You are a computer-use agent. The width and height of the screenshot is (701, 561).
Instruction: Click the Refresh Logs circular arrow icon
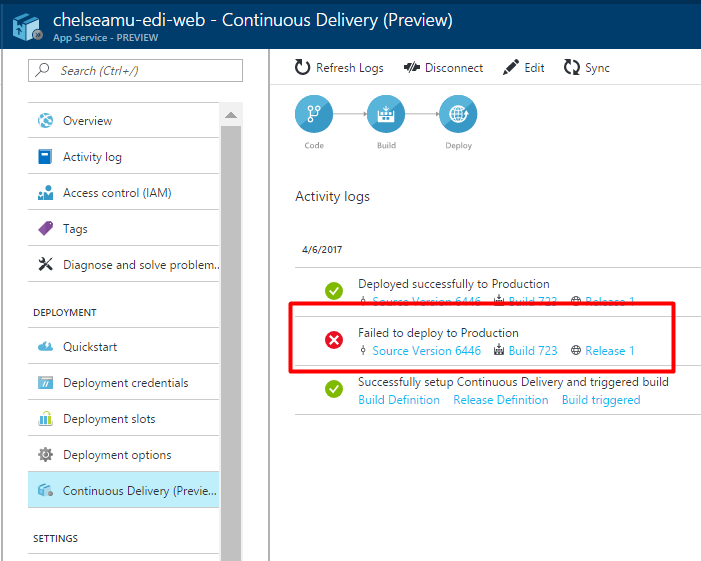302,67
